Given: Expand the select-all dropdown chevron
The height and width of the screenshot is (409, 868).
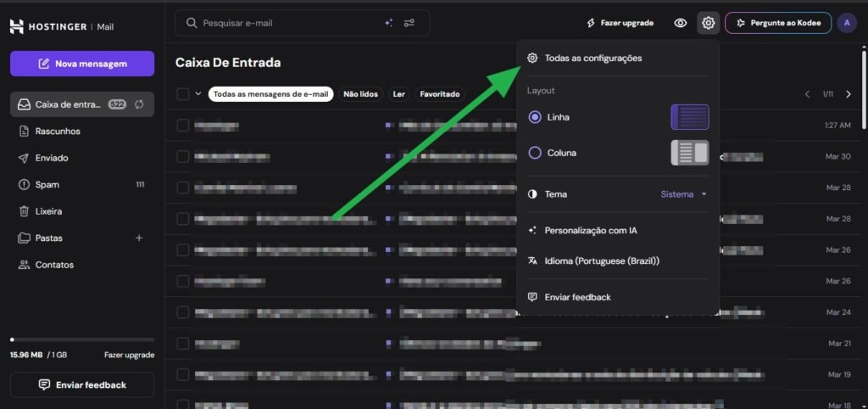Looking at the screenshot, I should pos(198,93).
